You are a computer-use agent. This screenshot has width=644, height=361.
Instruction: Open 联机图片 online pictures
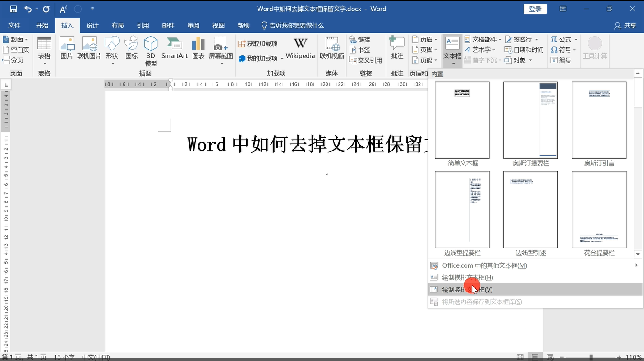(89, 48)
